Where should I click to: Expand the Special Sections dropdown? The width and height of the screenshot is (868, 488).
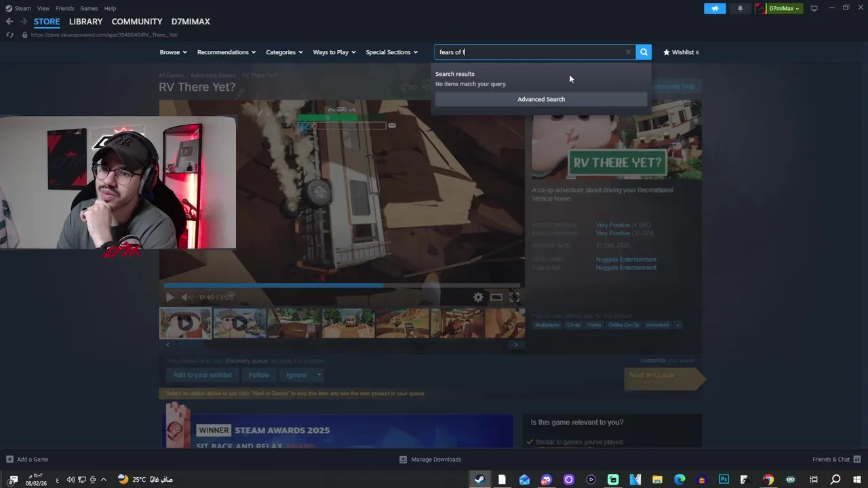tap(391, 52)
